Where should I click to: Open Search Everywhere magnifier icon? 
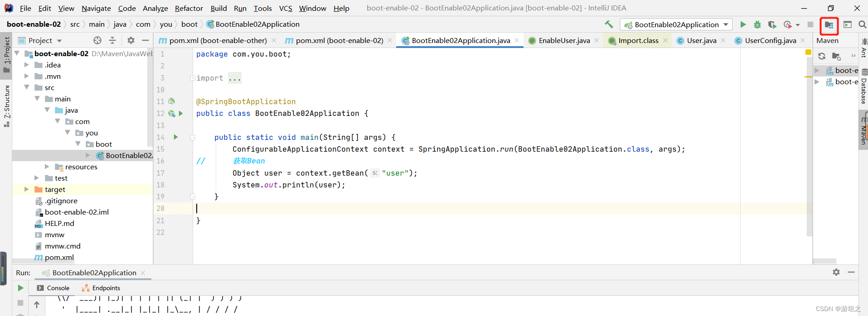[862, 24]
